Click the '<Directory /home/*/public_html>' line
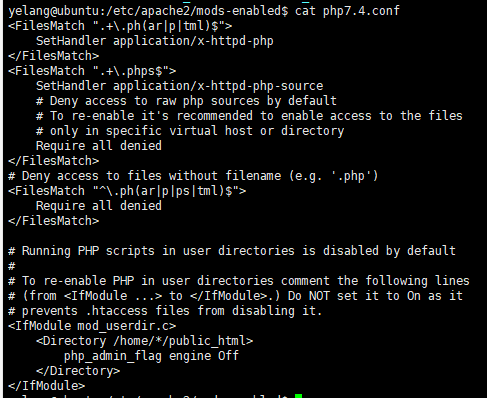Screen dimensions: 487x398 [144, 341]
